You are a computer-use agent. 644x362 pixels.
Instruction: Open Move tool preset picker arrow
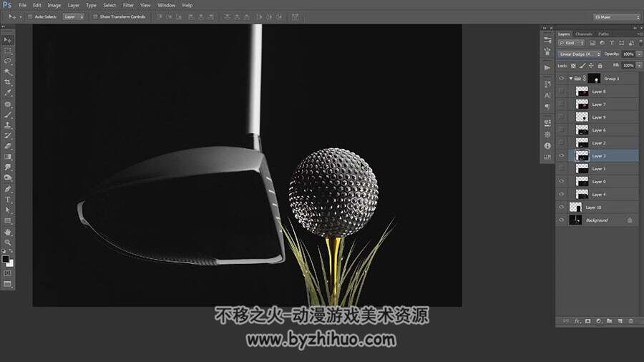[21, 17]
